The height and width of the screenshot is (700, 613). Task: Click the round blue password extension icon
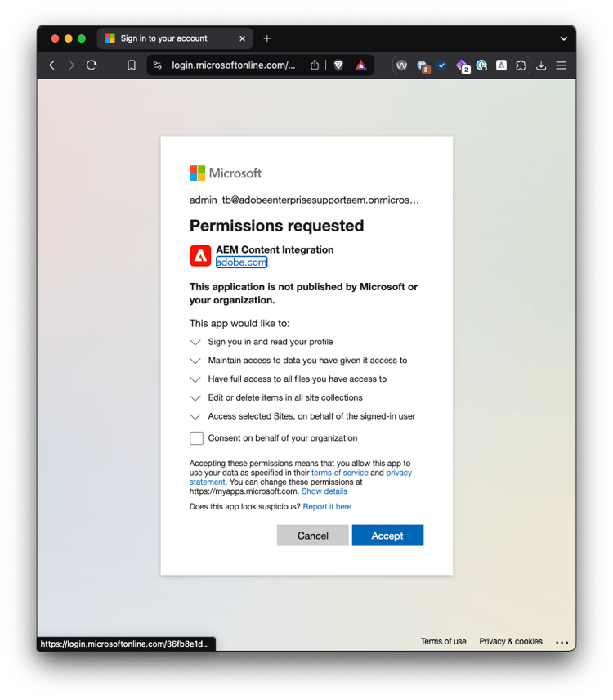point(481,65)
